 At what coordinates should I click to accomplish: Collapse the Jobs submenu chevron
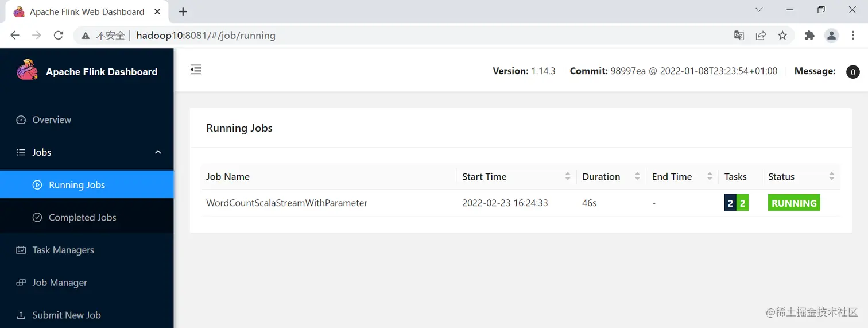158,152
